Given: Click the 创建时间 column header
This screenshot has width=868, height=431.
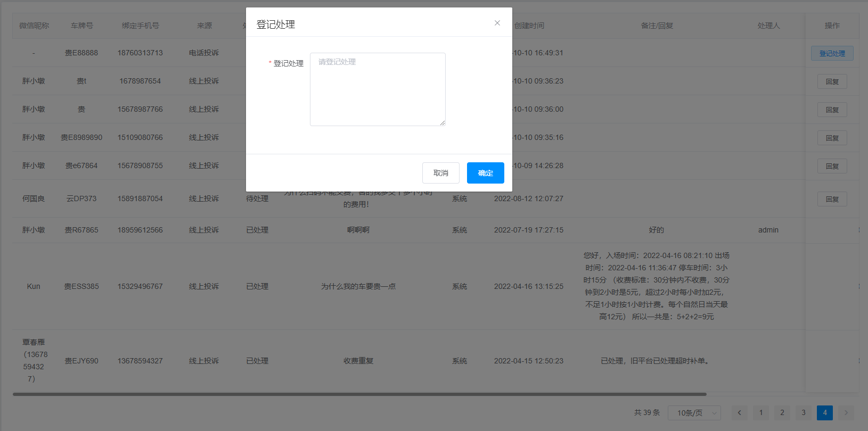Looking at the screenshot, I should tap(529, 26).
